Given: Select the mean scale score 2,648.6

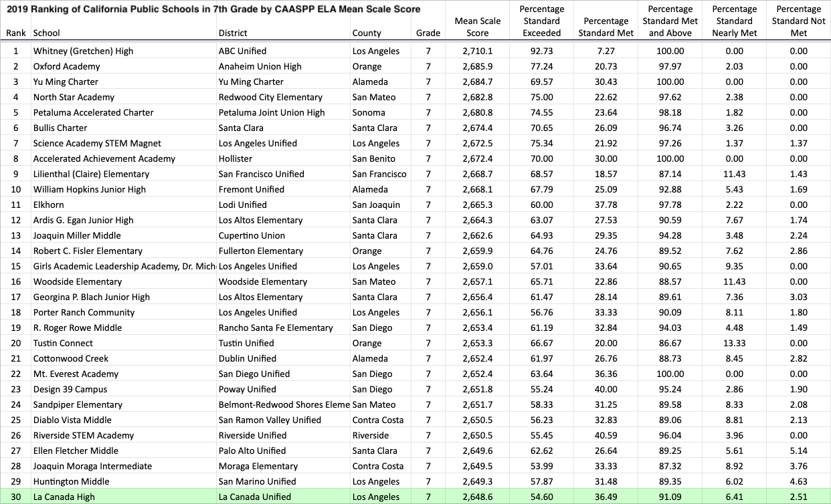Looking at the screenshot, I should [x=477, y=497].
